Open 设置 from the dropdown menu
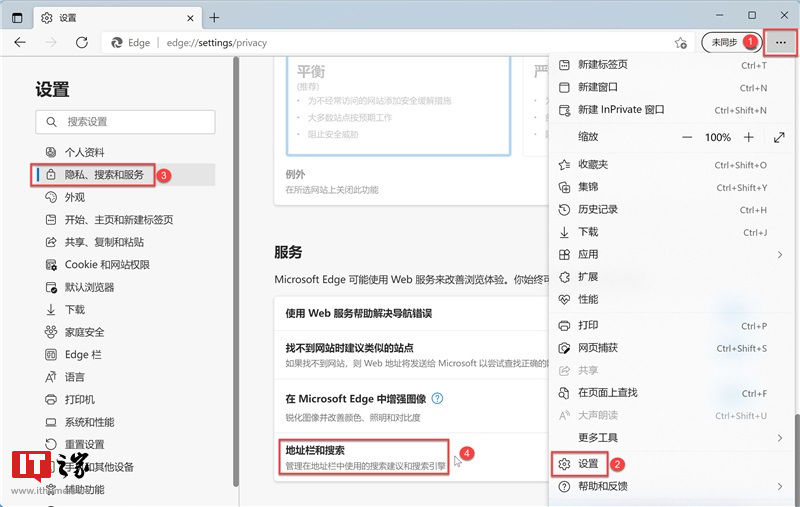 tap(672, 464)
